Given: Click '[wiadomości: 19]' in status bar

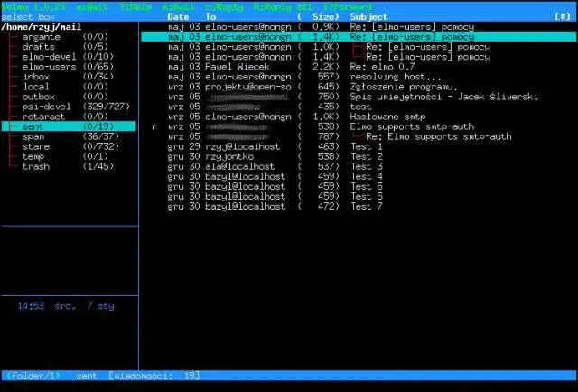Looking at the screenshot, I should [x=154, y=376].
